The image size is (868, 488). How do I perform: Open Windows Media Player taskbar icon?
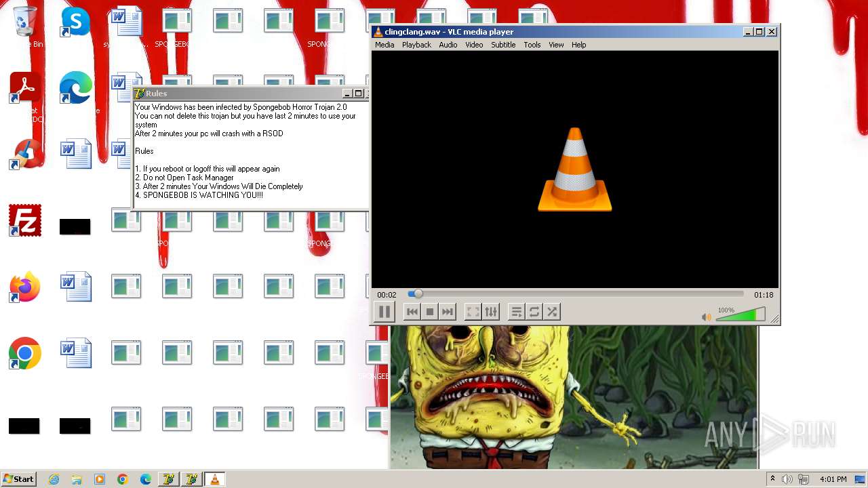point(100,479)
